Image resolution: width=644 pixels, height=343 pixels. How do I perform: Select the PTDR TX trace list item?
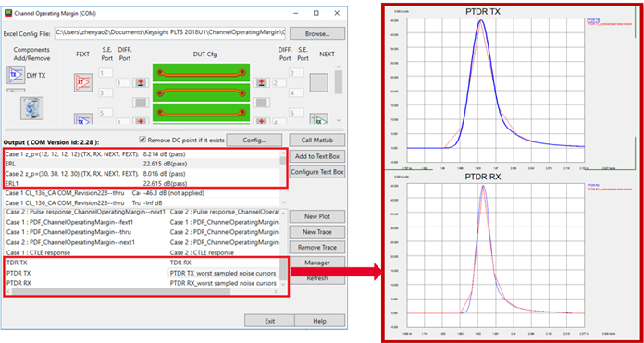tap(19, 273)
